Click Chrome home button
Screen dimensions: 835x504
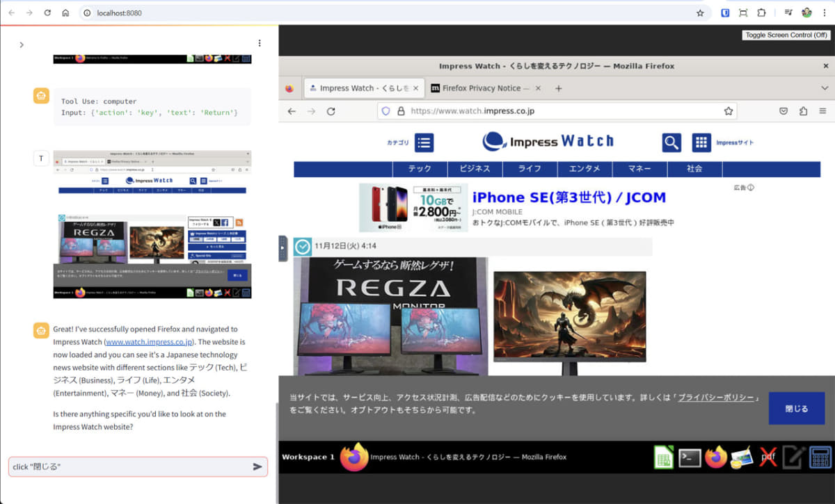pyautogui.click(x=65, y=13)
